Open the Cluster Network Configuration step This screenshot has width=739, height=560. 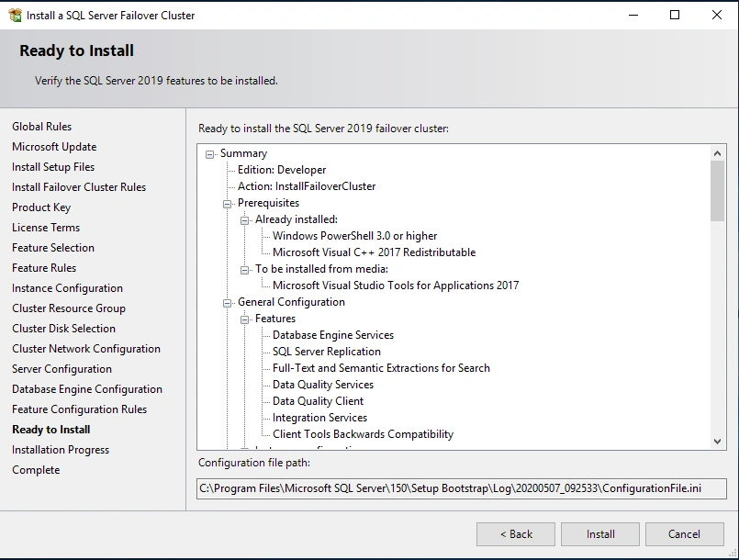pos(86,349)
